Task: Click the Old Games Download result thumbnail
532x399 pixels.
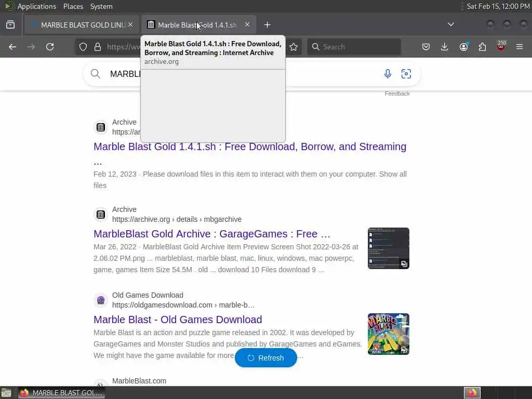Action: [389, 334]
